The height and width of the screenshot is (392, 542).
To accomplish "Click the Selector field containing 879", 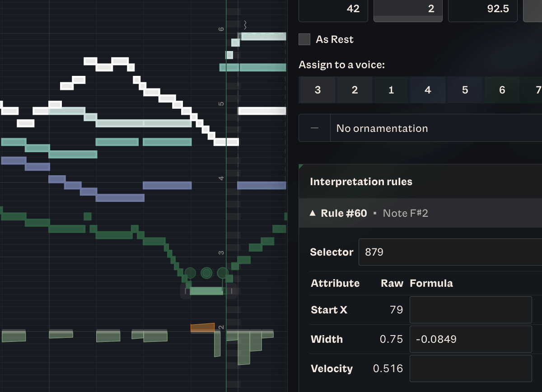I will (x=449, y=252).
